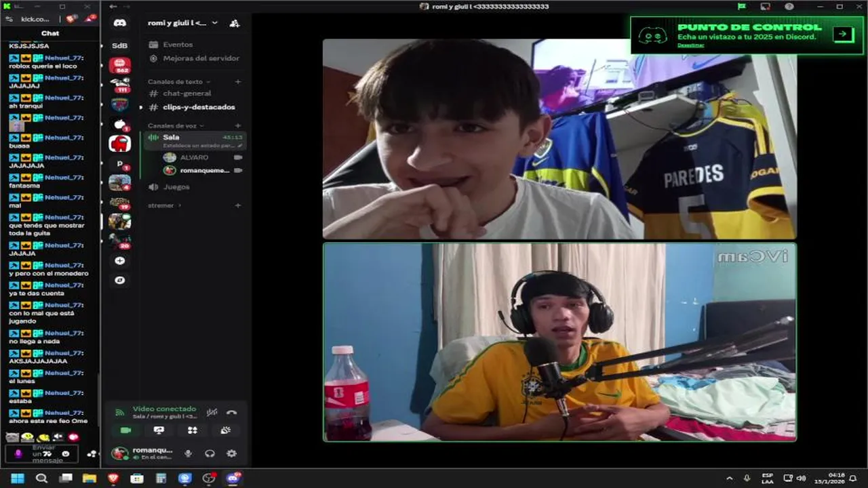Select the cat emote in Kick chat
868x488 pixels.
[x=12, y=437]
